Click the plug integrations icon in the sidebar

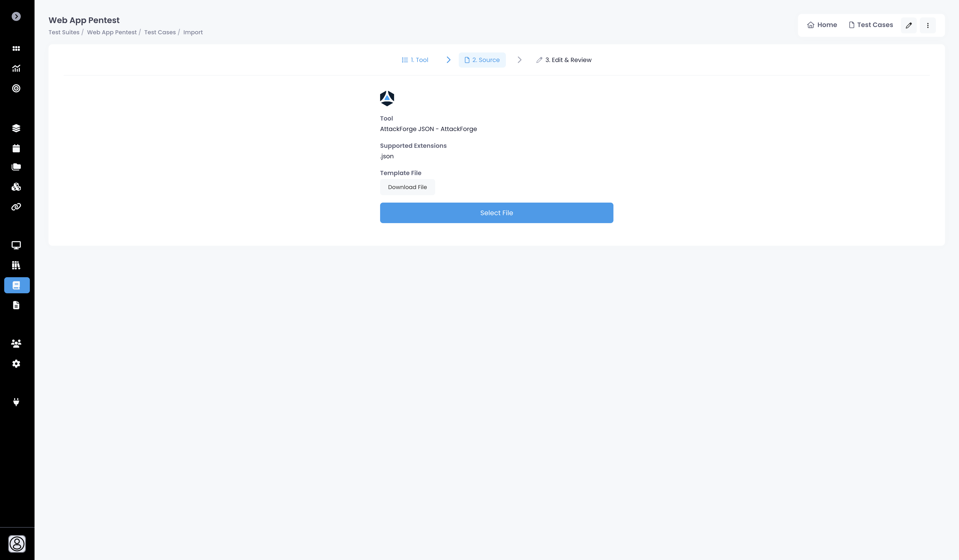coord(16,402)
